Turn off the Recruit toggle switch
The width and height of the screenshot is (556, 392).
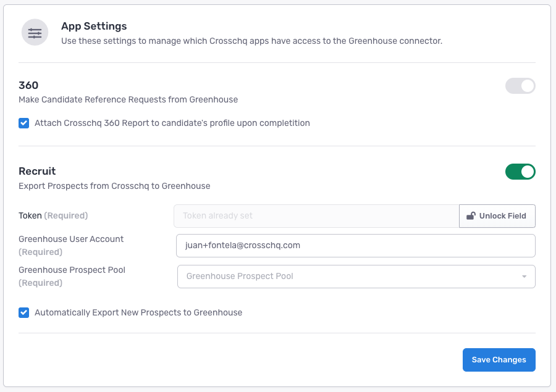(520, 172)
